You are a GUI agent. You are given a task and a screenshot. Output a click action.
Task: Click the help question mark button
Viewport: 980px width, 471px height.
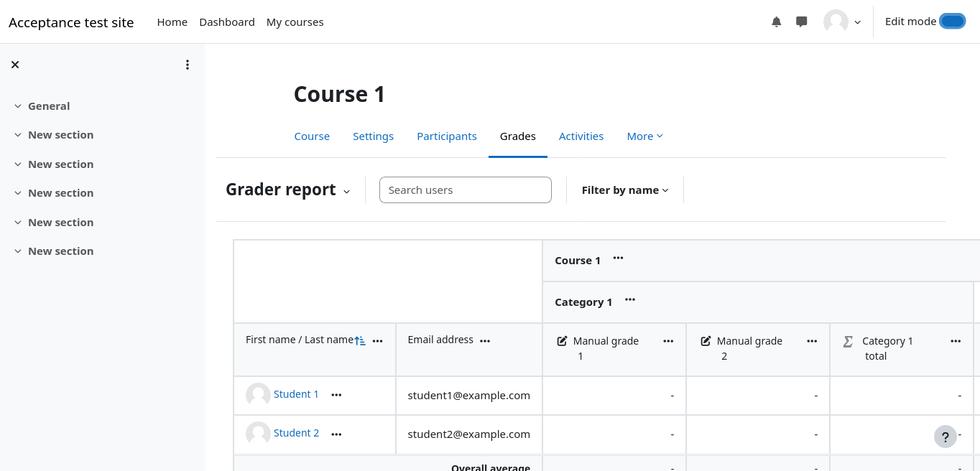[946, 437]
